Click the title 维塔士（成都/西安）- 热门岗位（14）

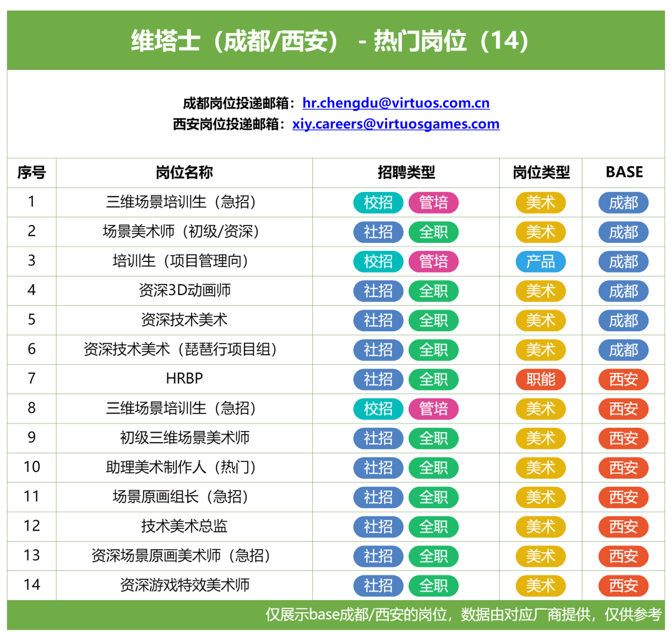(x=330, y=41)
